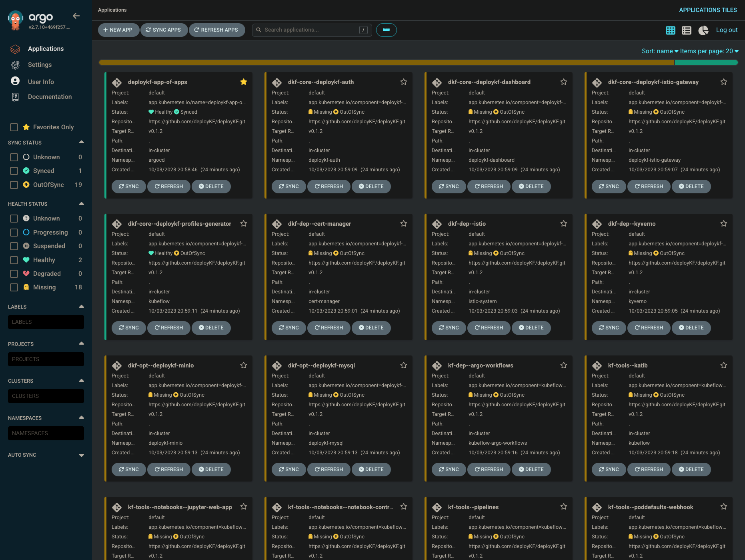745x560 pixels.
Task: Click the REFRESH APPS button
Action: click(x=217, y=30)
